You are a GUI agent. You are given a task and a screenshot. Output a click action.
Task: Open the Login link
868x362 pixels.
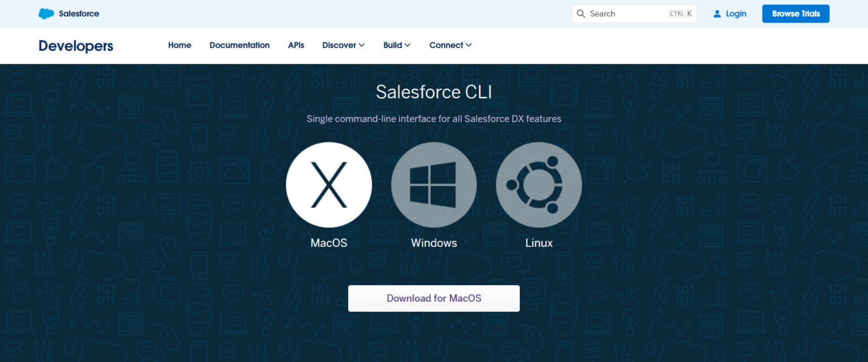[x=735, y=13]
